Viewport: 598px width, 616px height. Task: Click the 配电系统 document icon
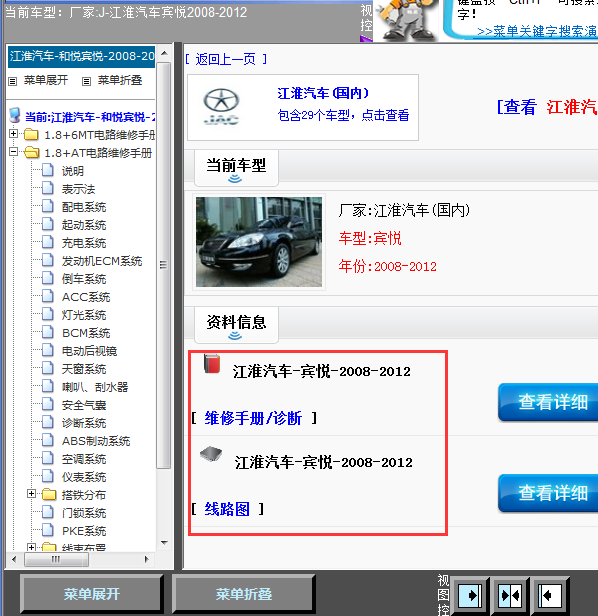pyautogui.click(x=48, y=206)
